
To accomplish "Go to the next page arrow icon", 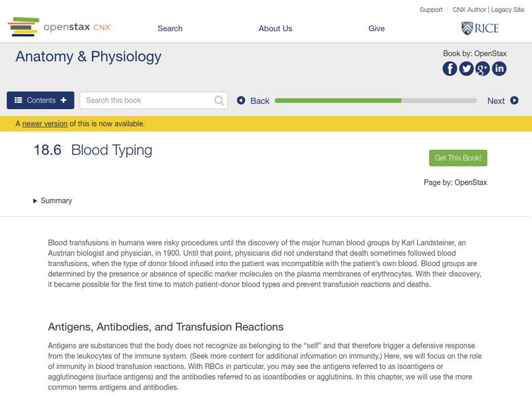I will tap(514, 100).
